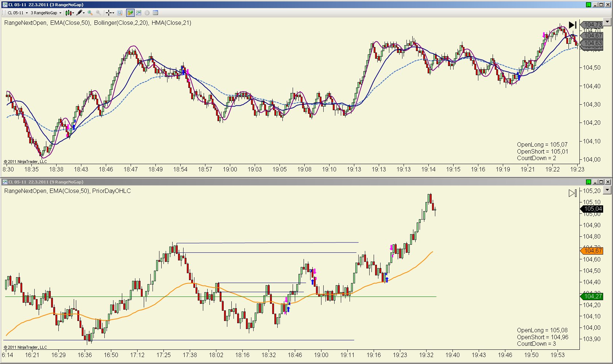Close the lower 9 RangeNoGap chart window
Image resolution: width=613 pixels, height=364 pixels.
tap(608, 182)
